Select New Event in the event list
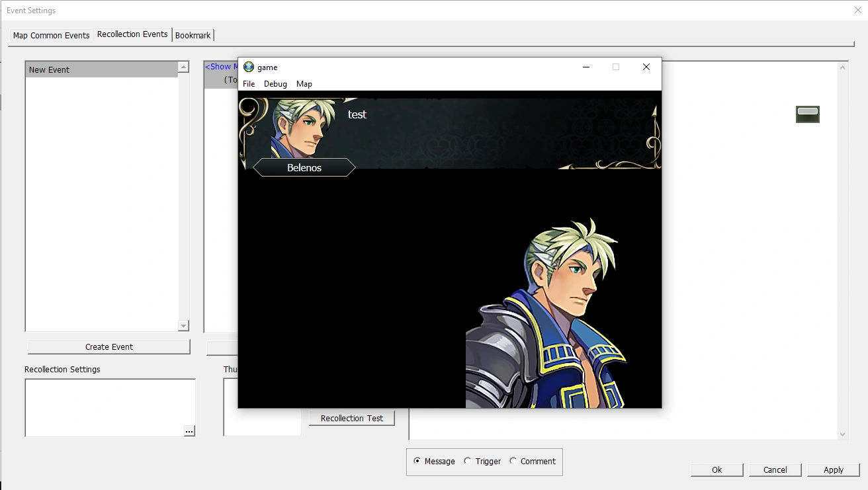 pyautogui.click(x=102, y=69)
